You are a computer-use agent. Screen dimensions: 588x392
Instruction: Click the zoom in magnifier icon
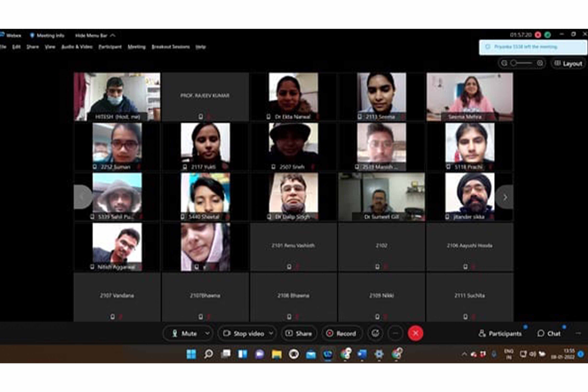[x=540, y=63]
